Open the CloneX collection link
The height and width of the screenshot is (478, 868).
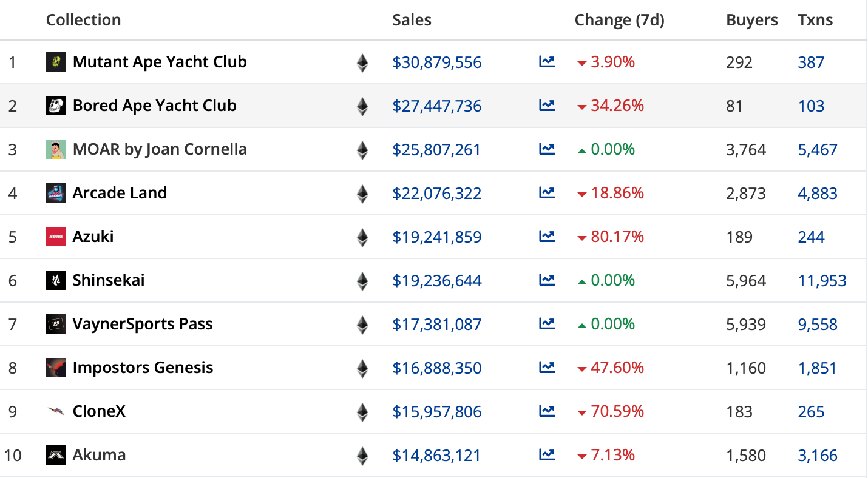coord(100,411)
